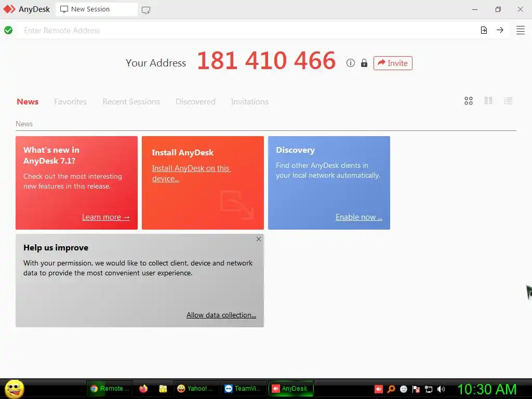532x399 pixels.
Task: Click the flag with red X tray icon
Action: pyautogui.click(x=416, y=389)
